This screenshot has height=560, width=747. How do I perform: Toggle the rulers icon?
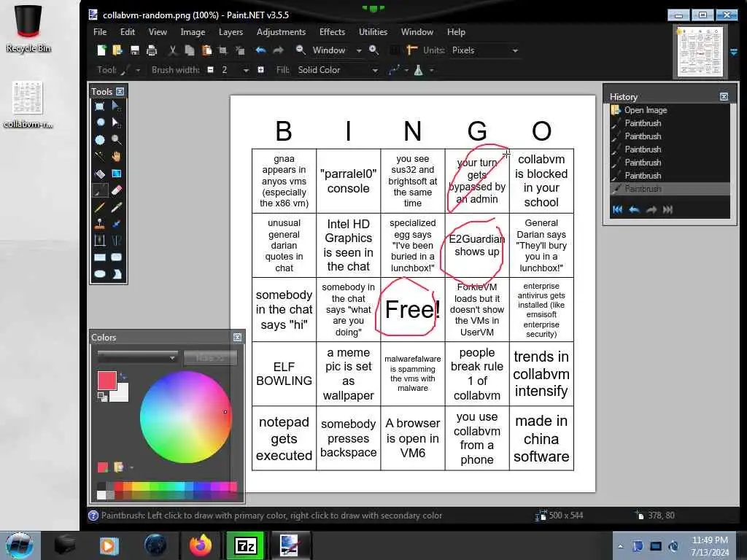coord(412,50)
